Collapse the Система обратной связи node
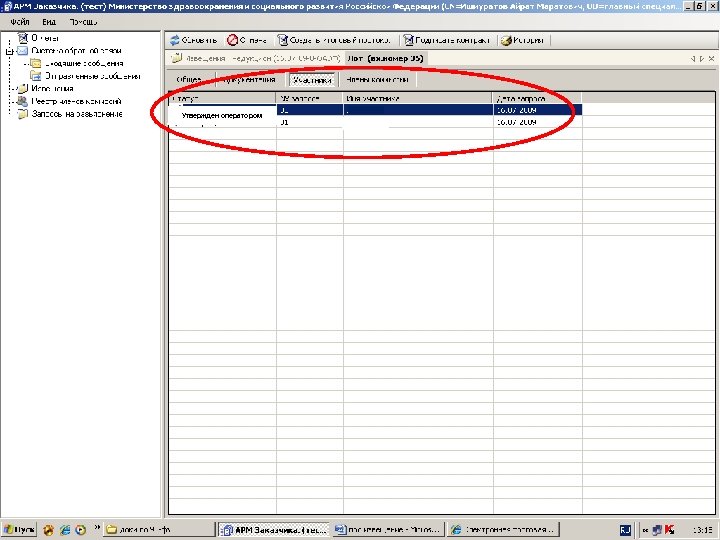The width and height of the screenshot is (720, 540). point(9,51)
